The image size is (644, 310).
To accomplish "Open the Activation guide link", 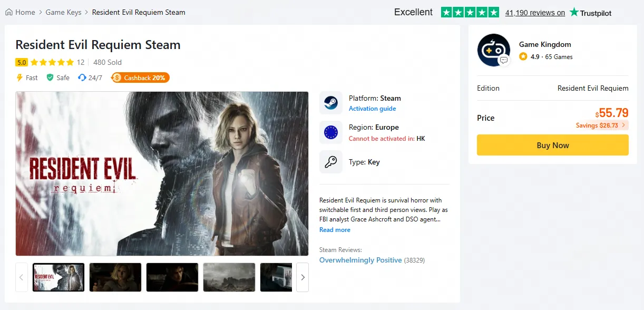I will (x=372, y=109).
